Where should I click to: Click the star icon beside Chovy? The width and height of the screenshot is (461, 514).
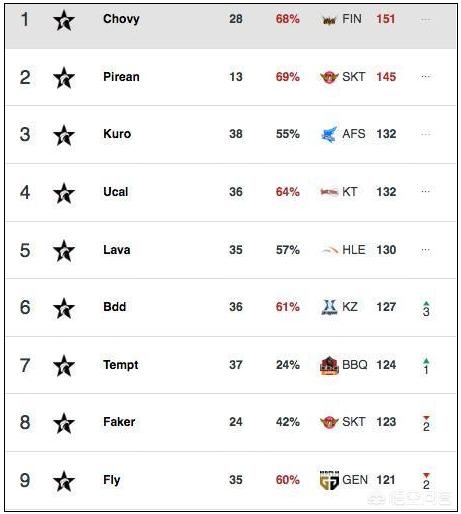(x=64, y=20)
